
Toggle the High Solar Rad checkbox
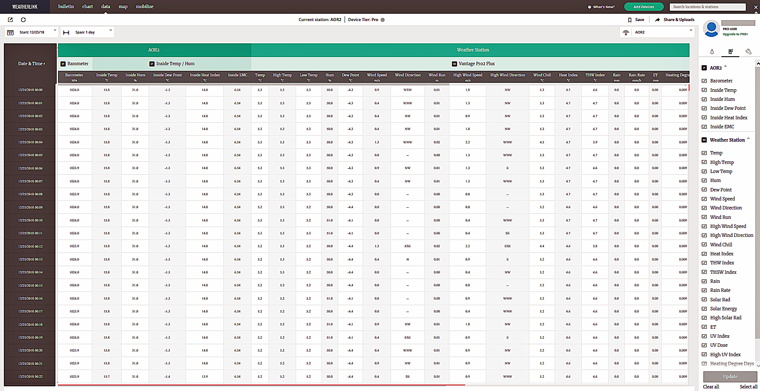pos(705,318)
